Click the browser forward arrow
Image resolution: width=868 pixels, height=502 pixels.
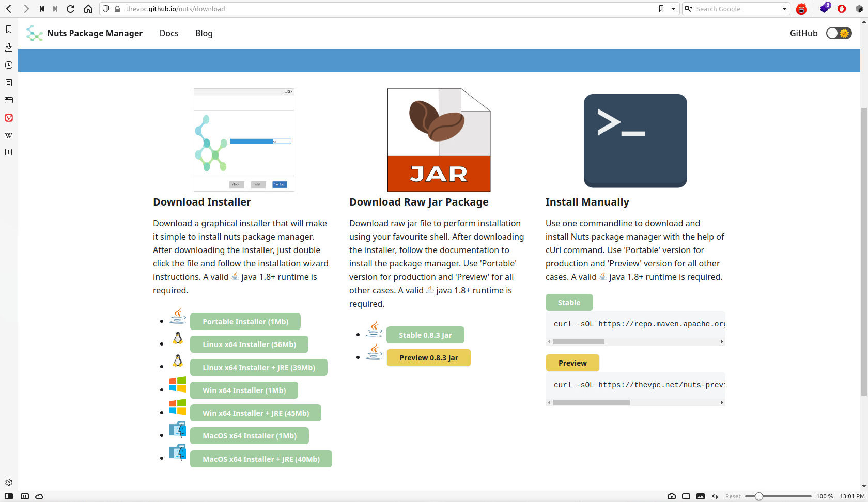coord(26,9)
